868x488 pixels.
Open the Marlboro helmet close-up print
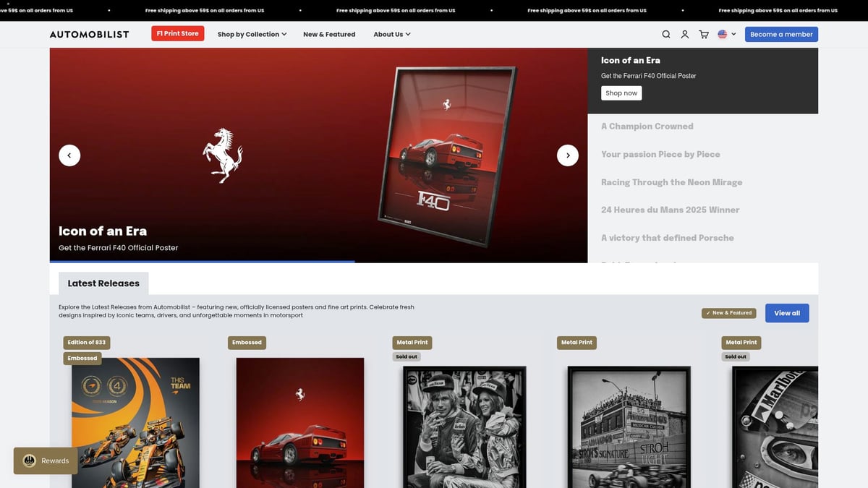point(775,427)
